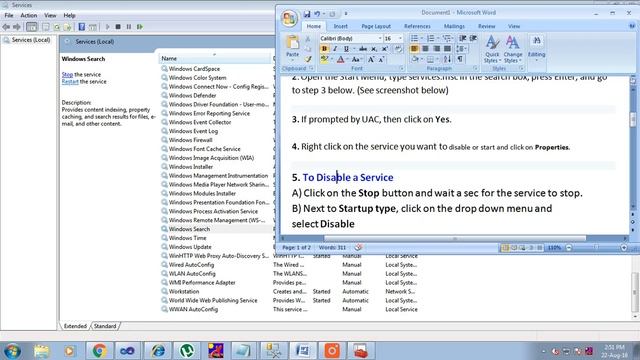Expand the Font dialog launcher

pos(401,69)
